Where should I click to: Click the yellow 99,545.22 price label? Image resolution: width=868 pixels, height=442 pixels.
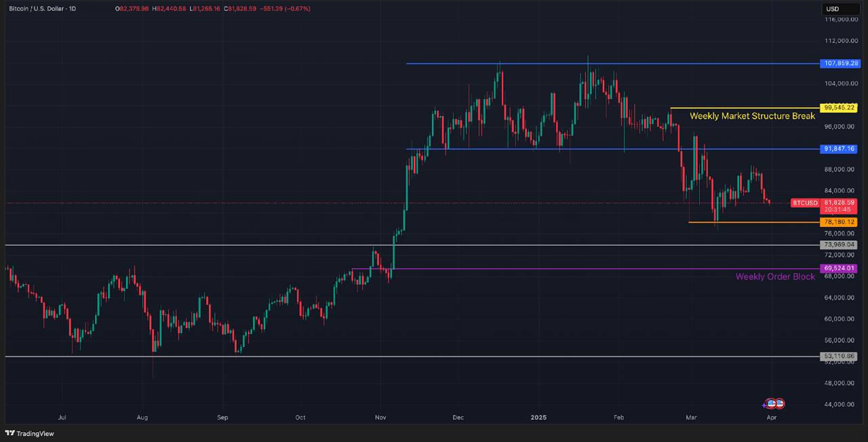coord(840,108)
